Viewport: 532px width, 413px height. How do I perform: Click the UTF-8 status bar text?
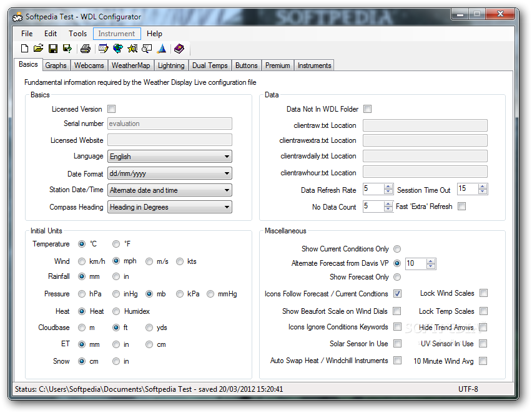pos(468,389)
